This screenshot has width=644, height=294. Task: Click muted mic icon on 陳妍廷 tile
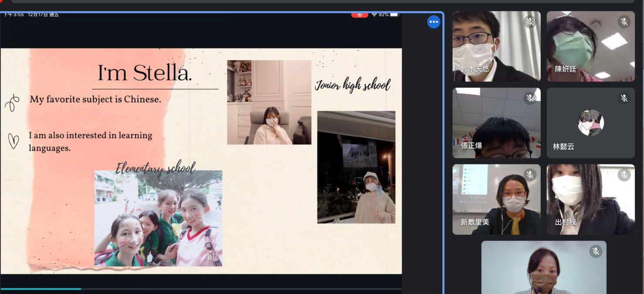[x=624, y=22]
